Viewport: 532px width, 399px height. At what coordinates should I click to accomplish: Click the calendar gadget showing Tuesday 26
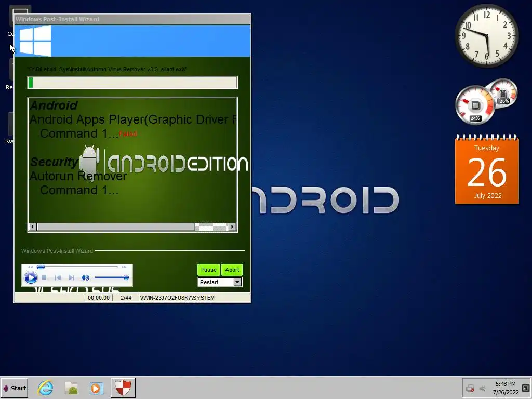coord(487,170)
